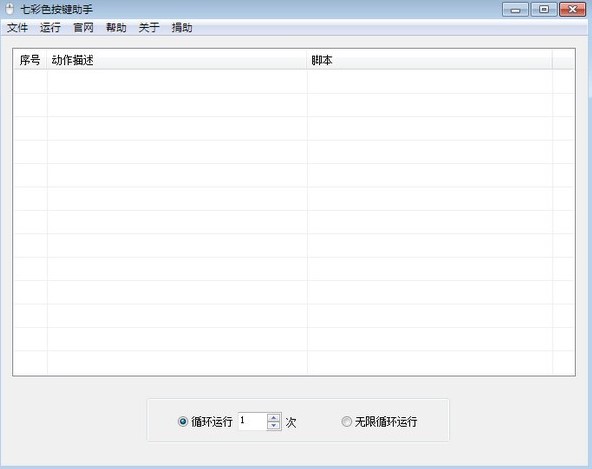Close the 七彩色按键助手 window
The image size is (592, 469).
click(572, 9)
